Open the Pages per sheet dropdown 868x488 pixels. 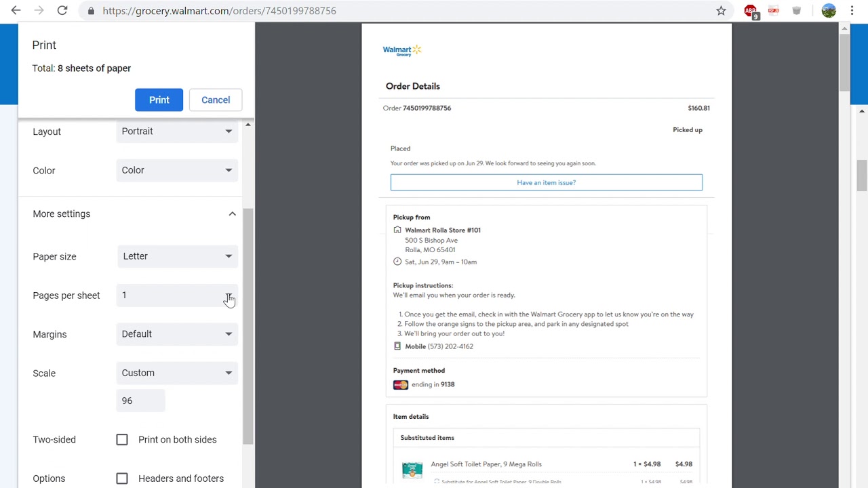pos(177,296)
